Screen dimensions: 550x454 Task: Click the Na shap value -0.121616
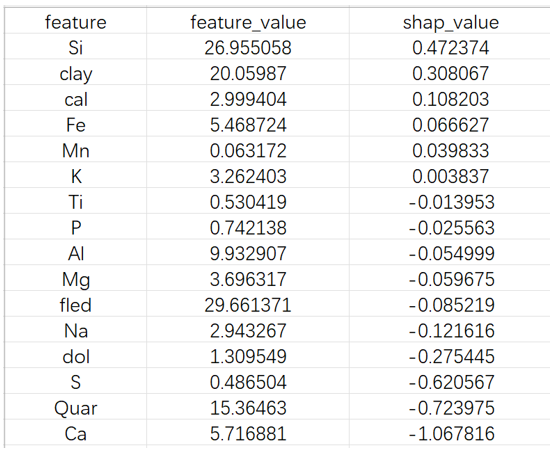pos(450,330)
